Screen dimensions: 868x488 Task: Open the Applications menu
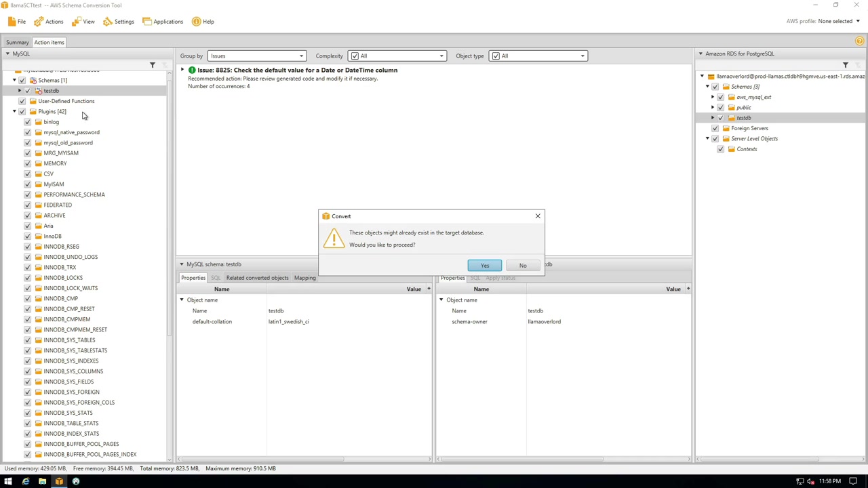point(163,22)
